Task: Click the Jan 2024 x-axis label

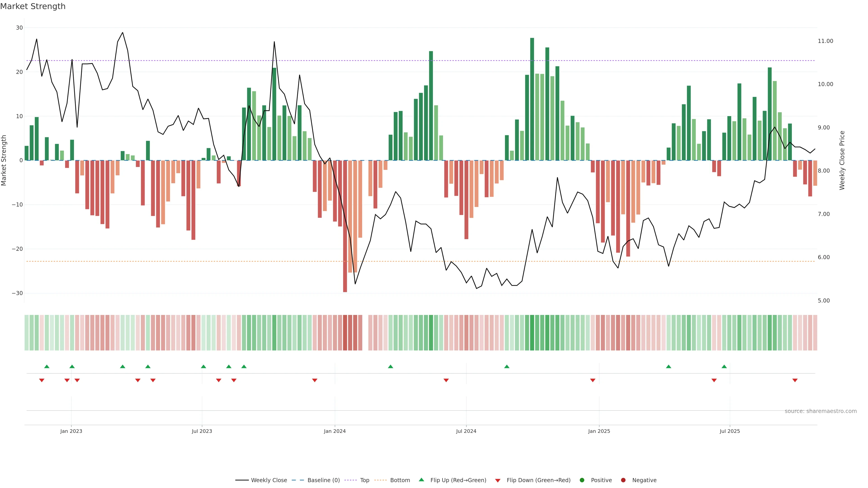Action: point(335,431)
